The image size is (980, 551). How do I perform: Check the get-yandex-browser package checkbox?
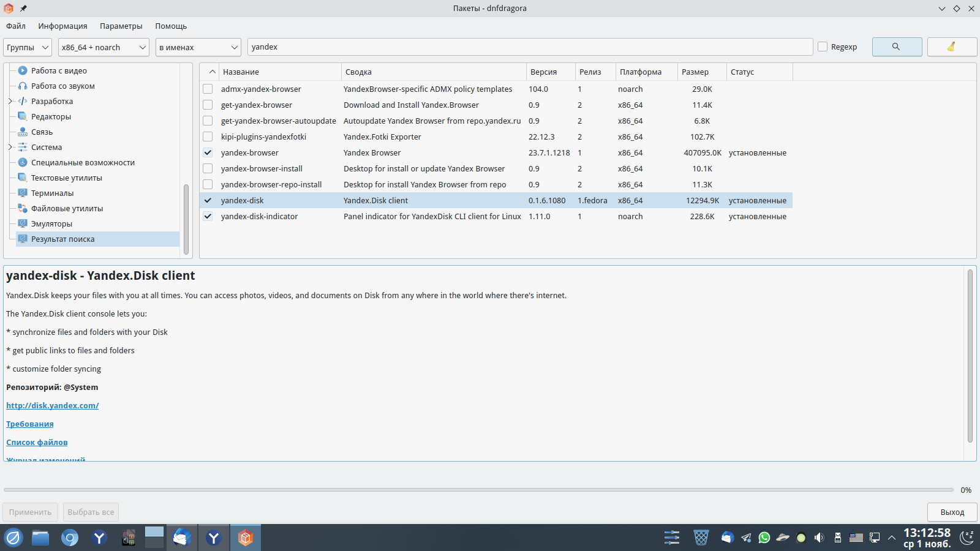[208, 105]
